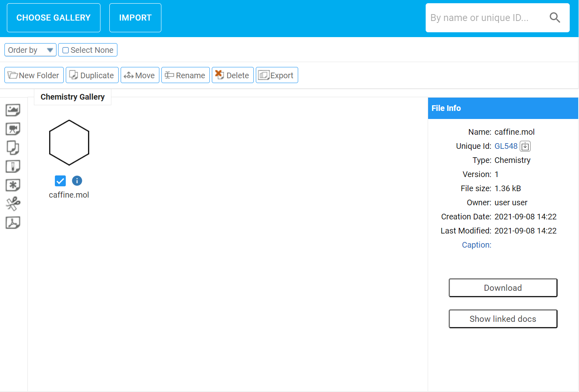Screen dimensions: 579x392
Task: Click the Caption link
Action: [477, 245]
